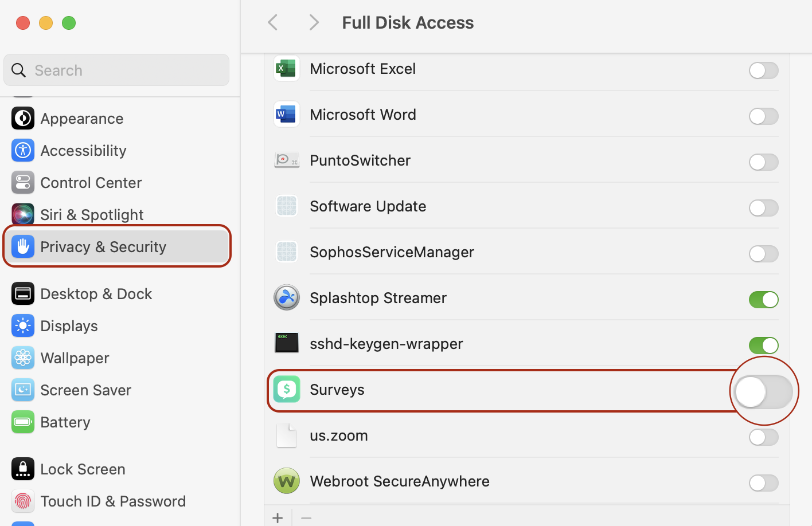Click the Appearance sidebar icon
812x526 pixels.
23,119
